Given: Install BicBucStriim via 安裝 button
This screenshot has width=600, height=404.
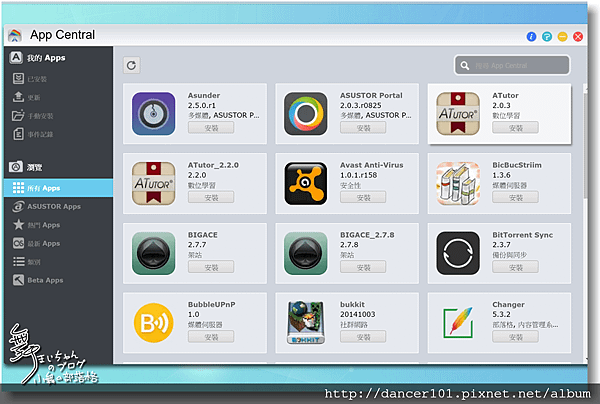Looking at the screenshot, I should [x=515, y=197].
